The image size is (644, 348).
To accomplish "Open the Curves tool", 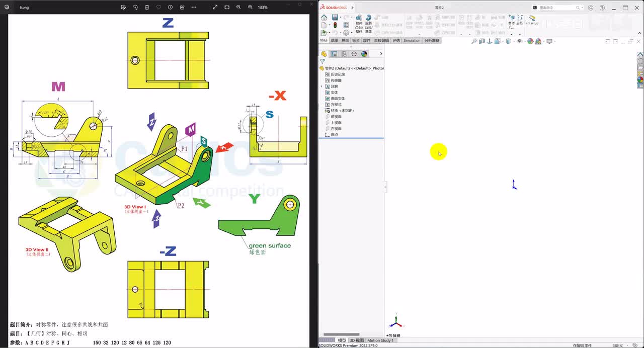I will (520, 20).
